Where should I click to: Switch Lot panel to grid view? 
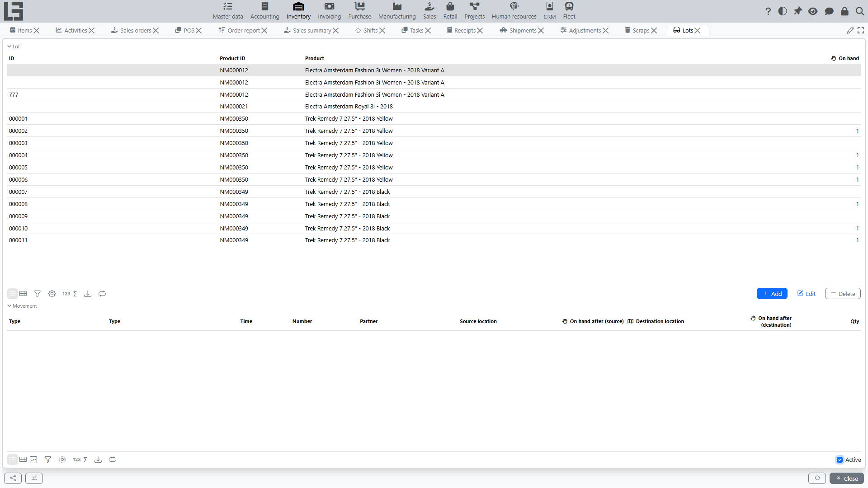23,294
